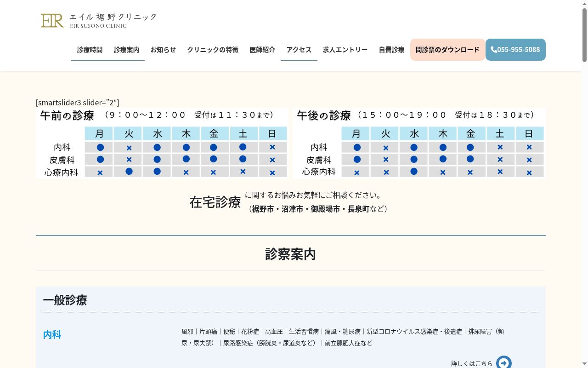Click the 午後の診療 schedule image
Screen dimensions: 588x368
tap(419, 143)
